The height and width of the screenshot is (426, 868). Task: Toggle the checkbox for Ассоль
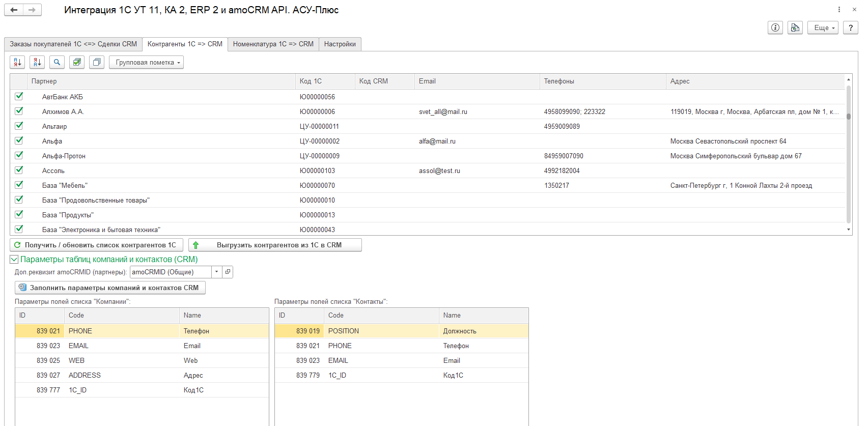coord(19,170)
